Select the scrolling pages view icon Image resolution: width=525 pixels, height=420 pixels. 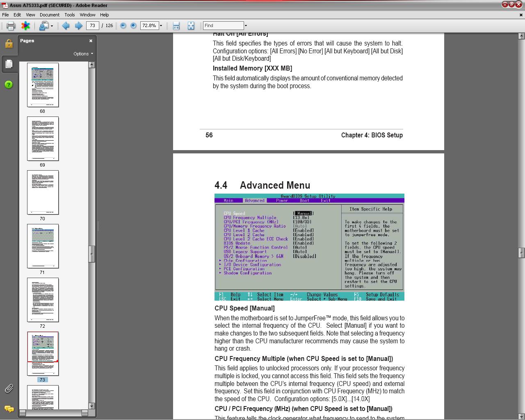click(176, 25)
